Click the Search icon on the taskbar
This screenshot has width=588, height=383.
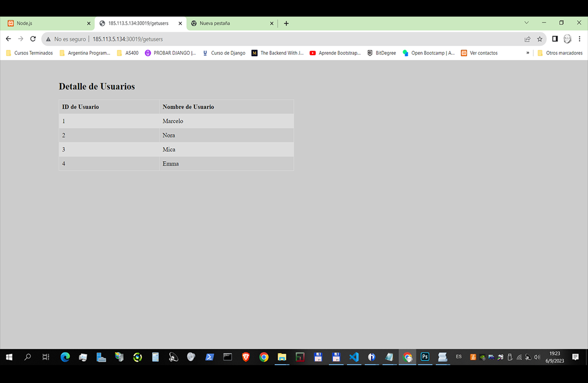(x=27, y=357)
